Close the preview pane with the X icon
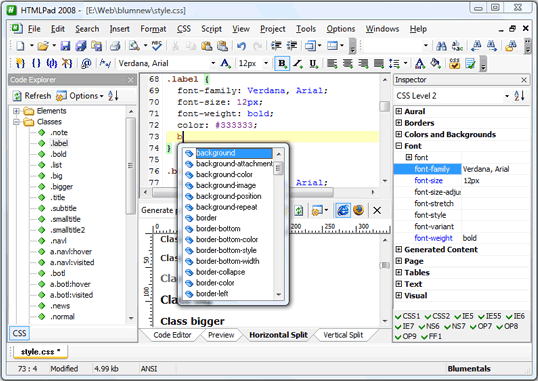This screenshot has height=381, width=538. (377, 210)
